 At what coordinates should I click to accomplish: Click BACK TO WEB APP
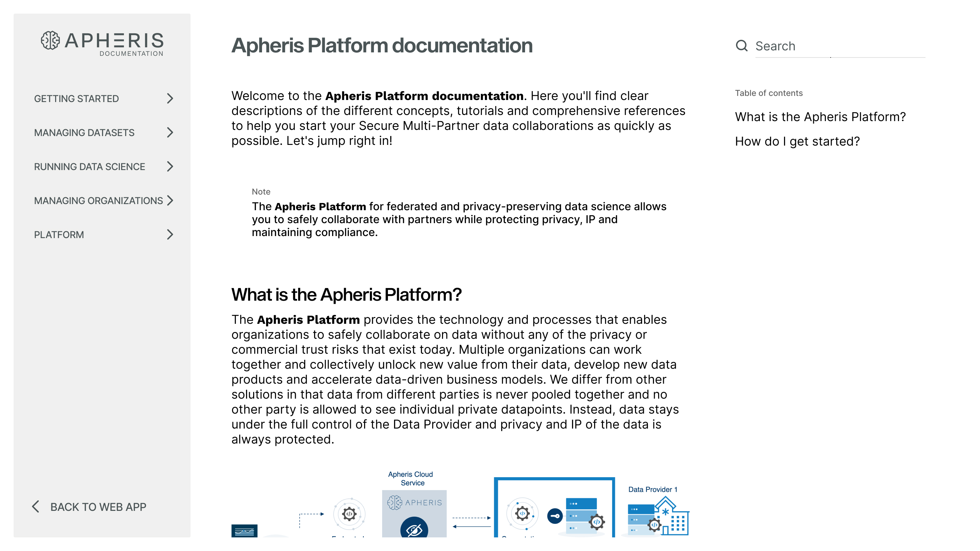[x=98, y=506]
